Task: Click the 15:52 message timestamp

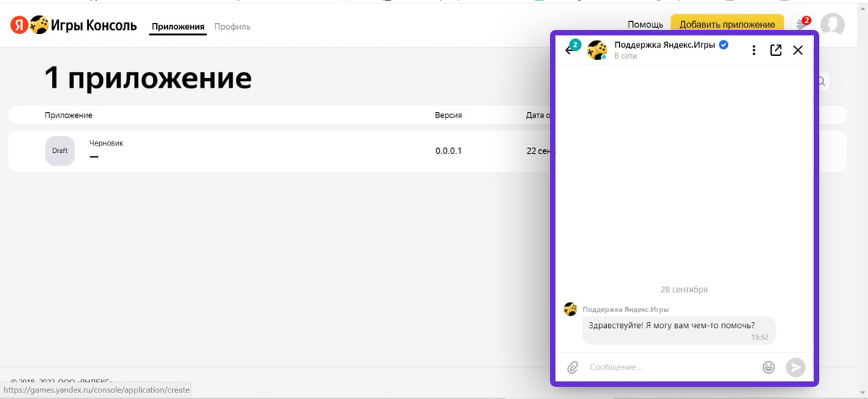Action: click(x=759, y=337)
